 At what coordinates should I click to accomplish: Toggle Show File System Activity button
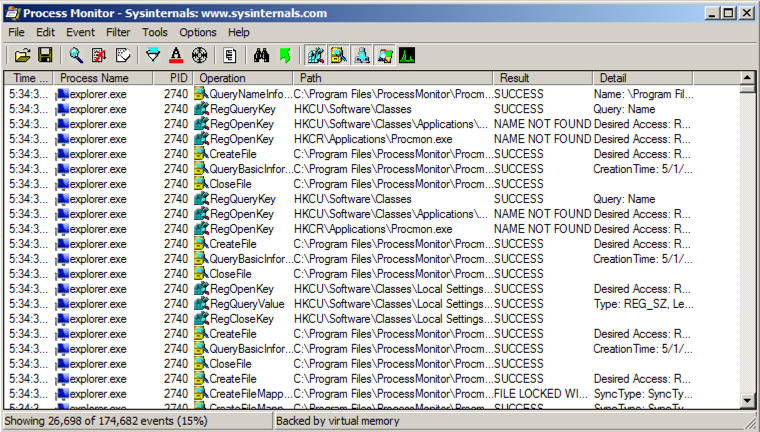point(339,55)
